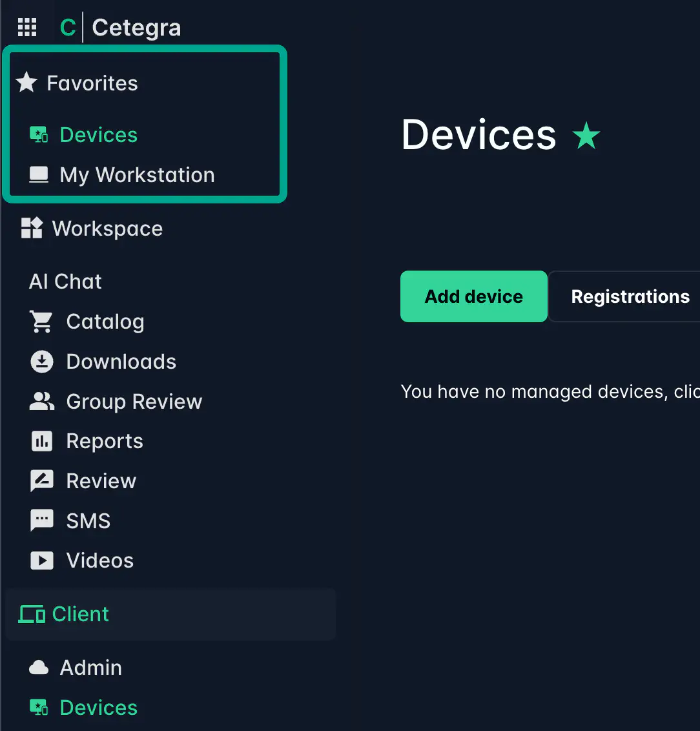Open Admin under Client section
The height and width of the screenshot is (731, 700).
[90, 668]
